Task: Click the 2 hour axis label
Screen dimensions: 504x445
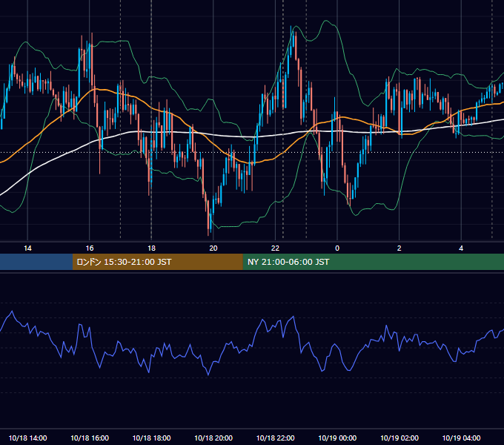Action: 399,248
